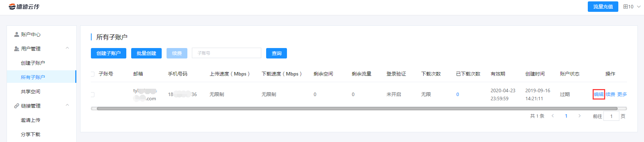The height and width of the screenshot is (142, 644).
Task: Toggle the select-all header checkbox
Action: [92, 74]
